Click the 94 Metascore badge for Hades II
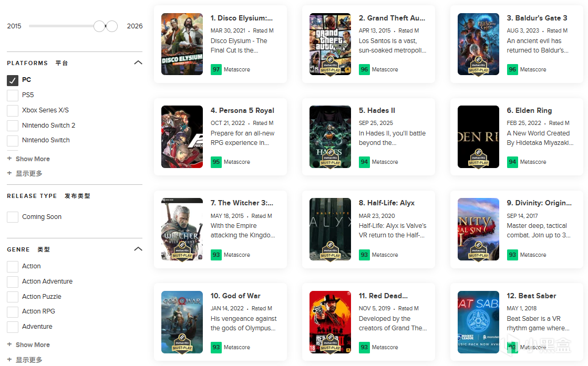The image size is (588, 366). (x=364, y=162)
